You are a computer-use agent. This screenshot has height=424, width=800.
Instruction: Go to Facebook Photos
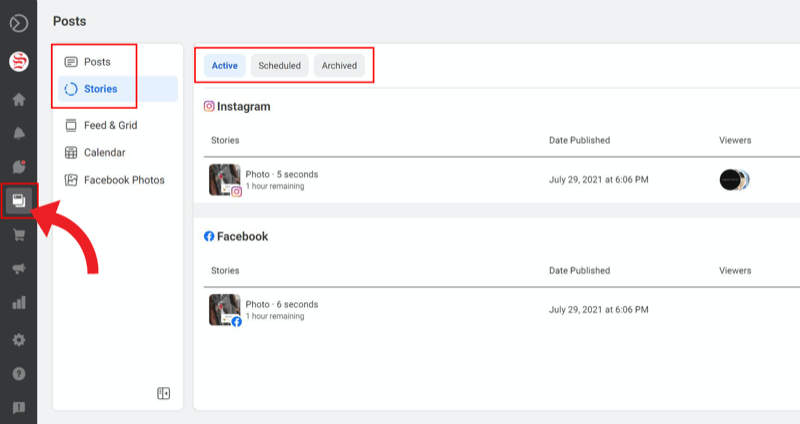[x=124, y=180]
